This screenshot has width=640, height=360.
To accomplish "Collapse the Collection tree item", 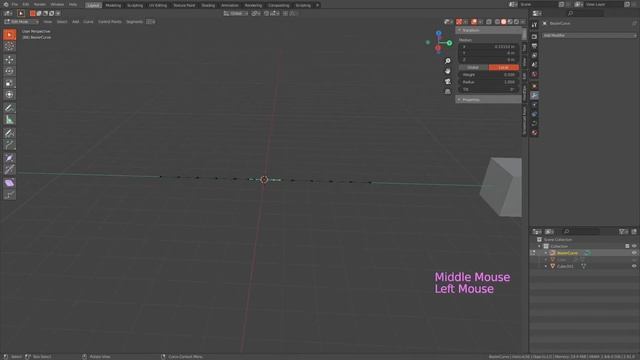I will tap(540, 247).
